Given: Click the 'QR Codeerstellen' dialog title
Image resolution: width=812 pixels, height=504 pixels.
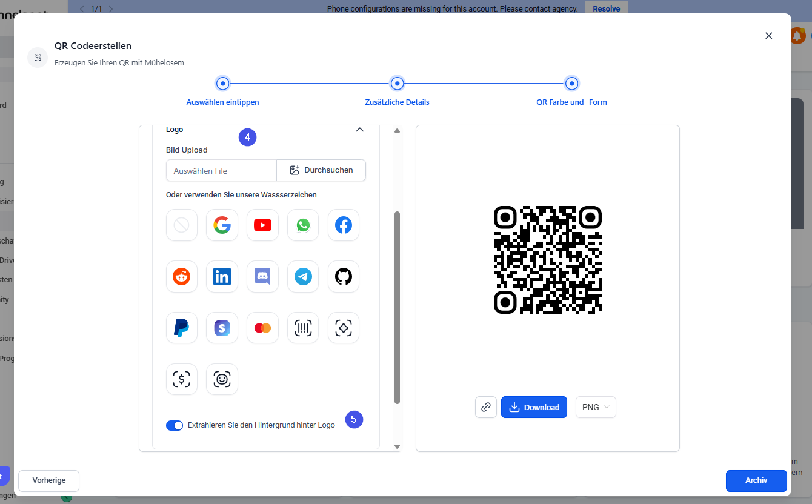Looking at the screenshot, I should tap(93, 46).
